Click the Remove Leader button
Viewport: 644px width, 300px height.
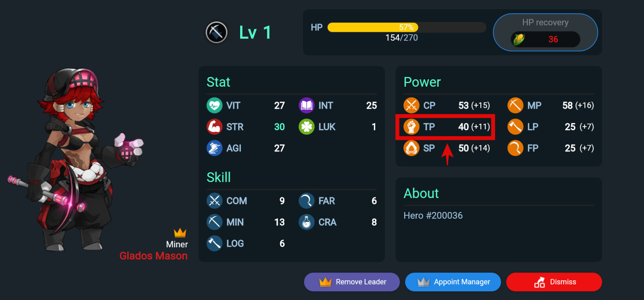(x=352, y=282)
